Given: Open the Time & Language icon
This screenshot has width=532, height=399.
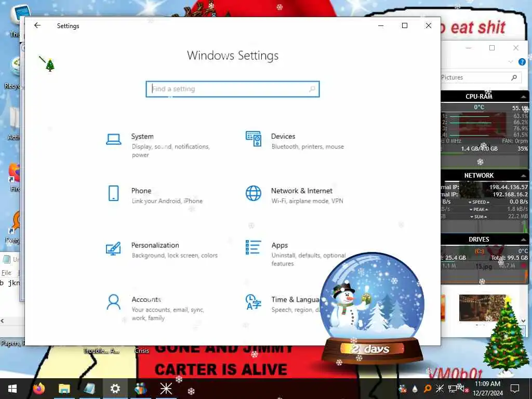Looking at the screenshot, I should click(x=254, y=302).
